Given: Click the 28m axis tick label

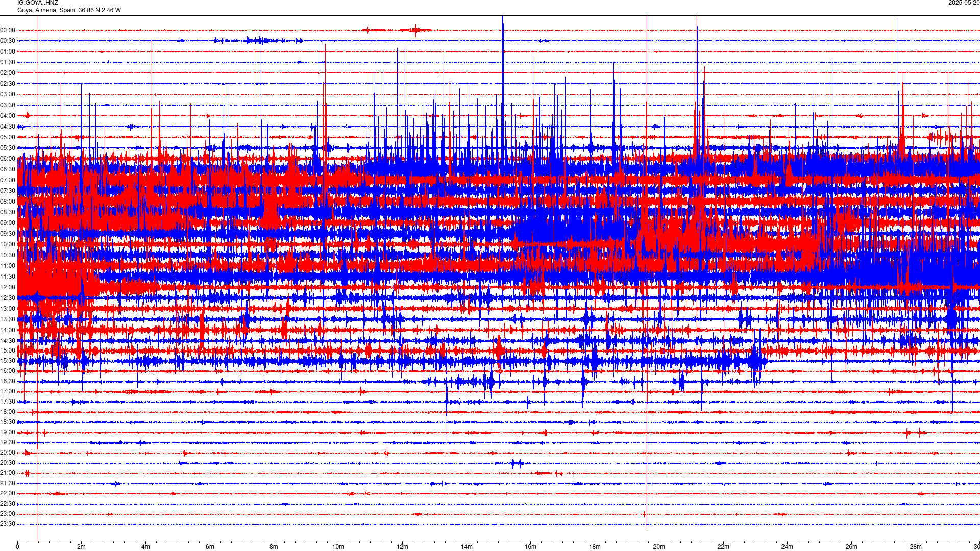Looking at the screenshot, I should pyautogui.click(x=916, y=547).
